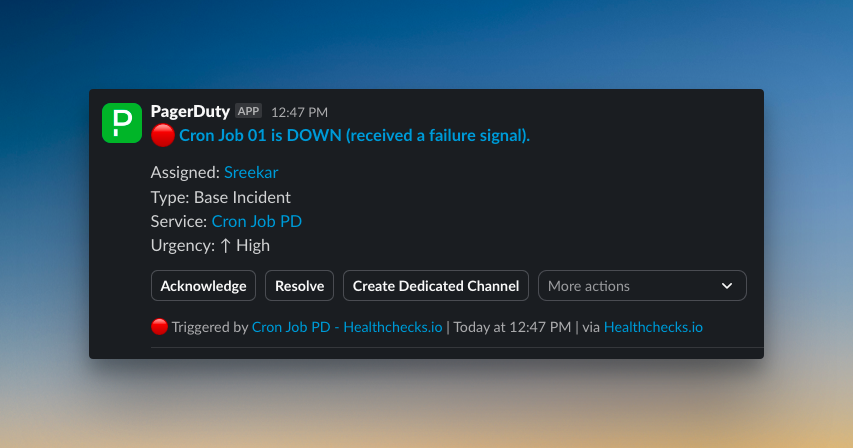Open the via Healthchecks.io link
853x448 pixels.
point(653,327)
